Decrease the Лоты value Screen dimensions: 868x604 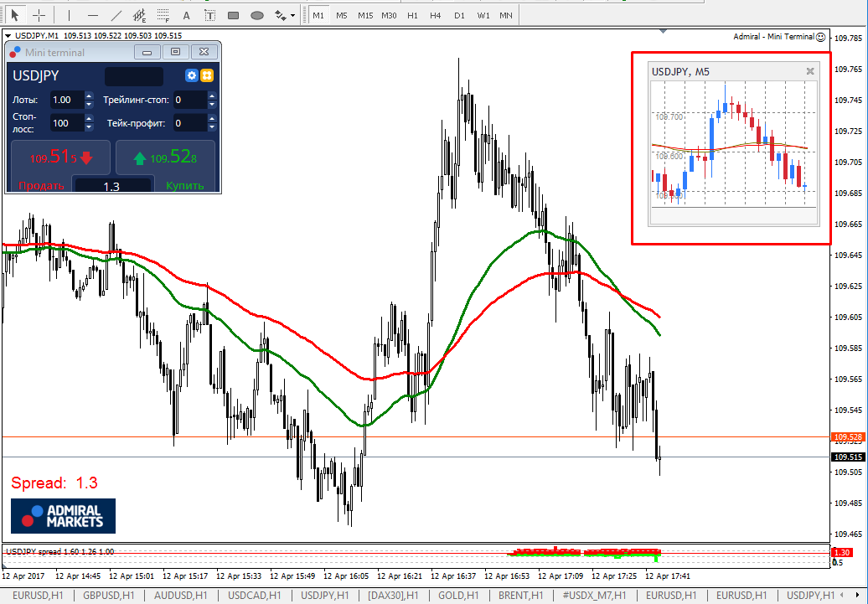pyautogui.click(x=89, y=105)
